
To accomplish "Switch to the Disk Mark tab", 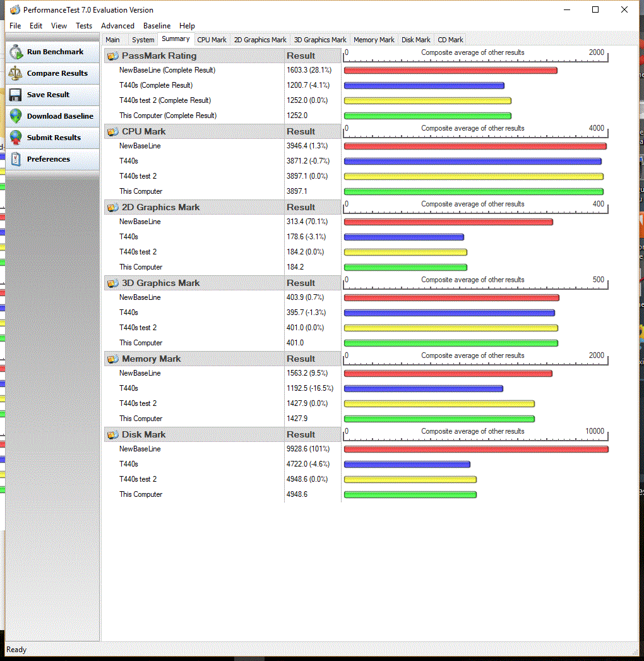I will (x=415, y=40).
